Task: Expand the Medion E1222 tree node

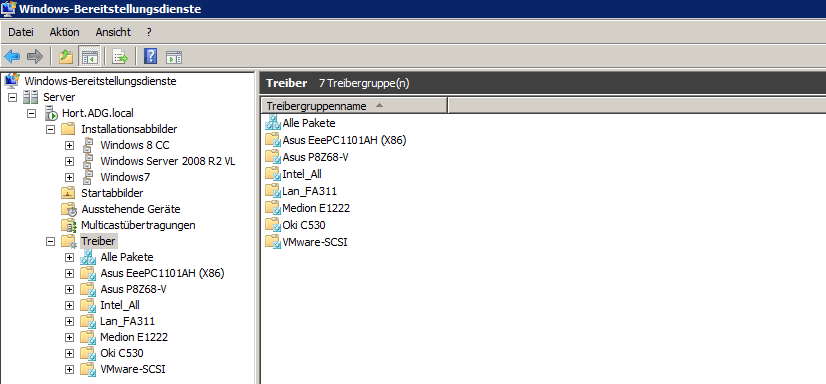Action: coord(70,337)
